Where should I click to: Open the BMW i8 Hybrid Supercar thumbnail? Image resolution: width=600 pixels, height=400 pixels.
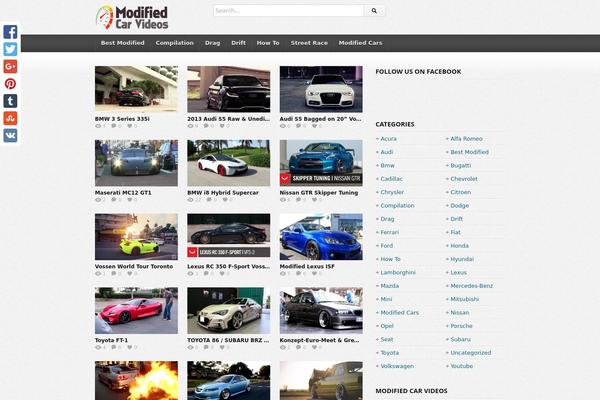228,163
